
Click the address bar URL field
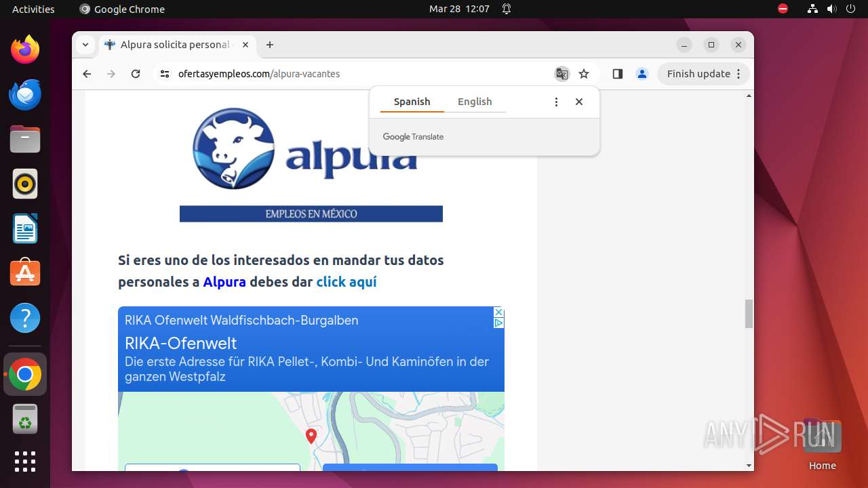coord(353,74)
